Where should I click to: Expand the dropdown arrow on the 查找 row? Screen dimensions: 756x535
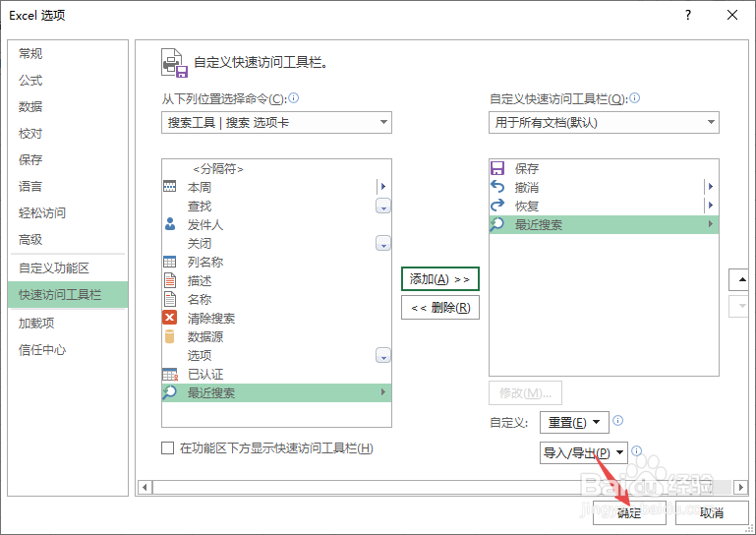pyautogui.click(x=382, y=207)
